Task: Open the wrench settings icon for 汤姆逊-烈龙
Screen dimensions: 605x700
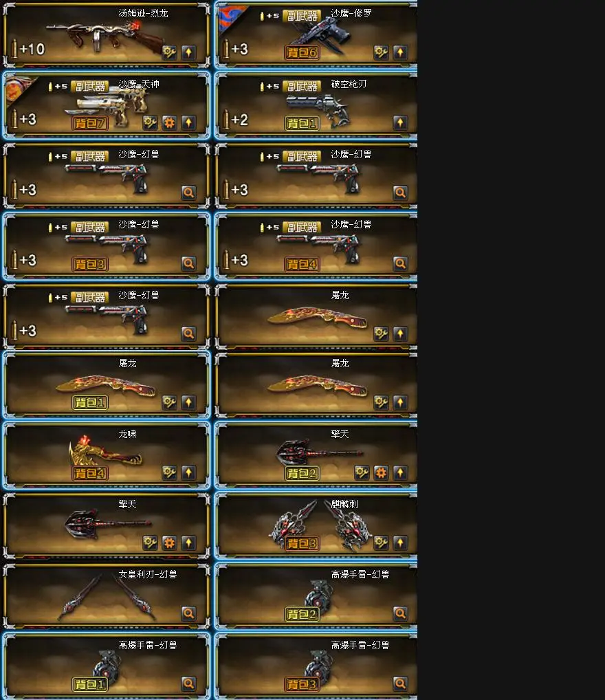Action: 169,52
